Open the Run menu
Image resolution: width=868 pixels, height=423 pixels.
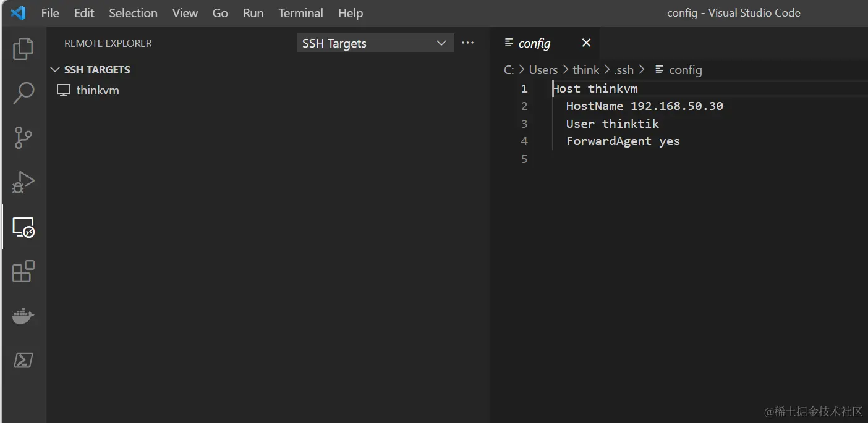pos(253,13)
